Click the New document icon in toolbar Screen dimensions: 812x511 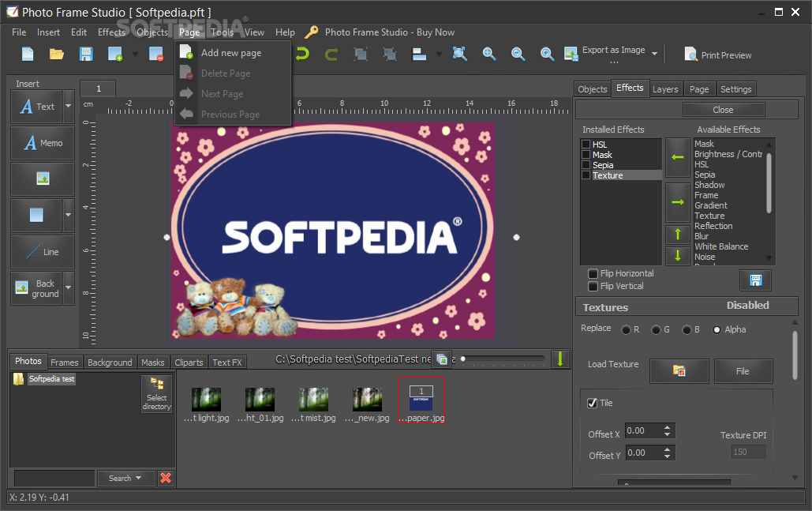[28, 54]
